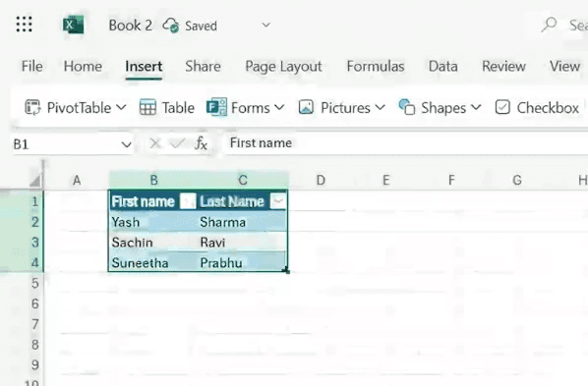Switch to the Page Layout tab
Screen dimensions: 588x386
(283, 67)
